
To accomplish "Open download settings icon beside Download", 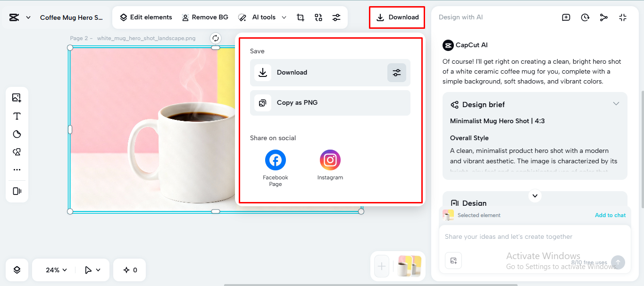I will point(397,73).
